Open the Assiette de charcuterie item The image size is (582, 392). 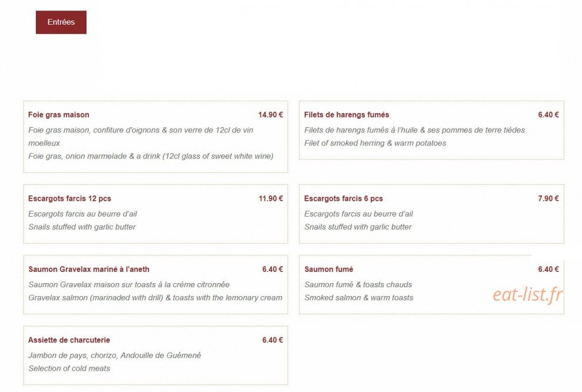[69, 340]
